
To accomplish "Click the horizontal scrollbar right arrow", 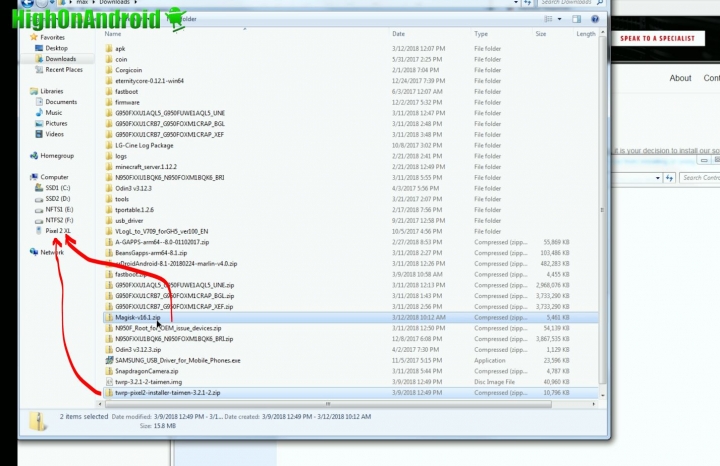I will pyautogui.click(x=594, y=404).
